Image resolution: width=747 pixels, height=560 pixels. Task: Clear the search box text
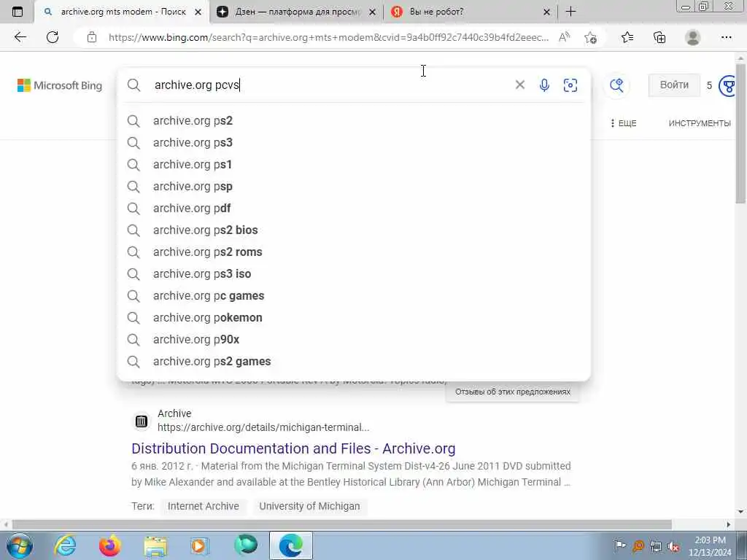tap(519, 85)
